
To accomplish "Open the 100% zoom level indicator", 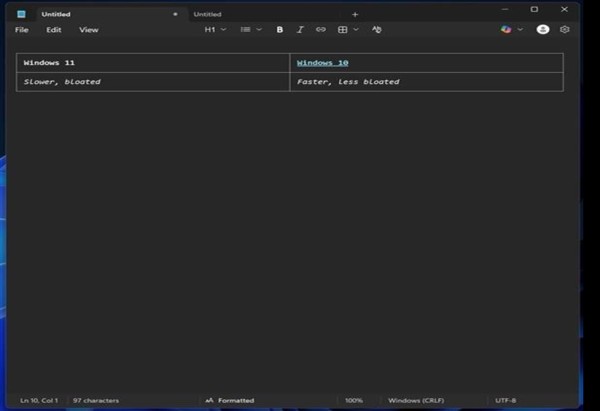I will (354, 400).
